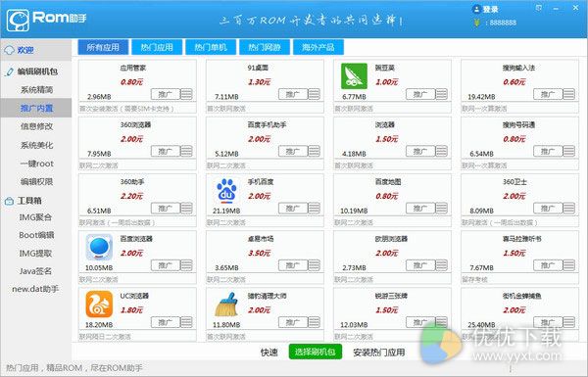Open the list icon on 百度手机助手 card
The width and height of the screenshot is (588, 377).
[x=314, y=151]
